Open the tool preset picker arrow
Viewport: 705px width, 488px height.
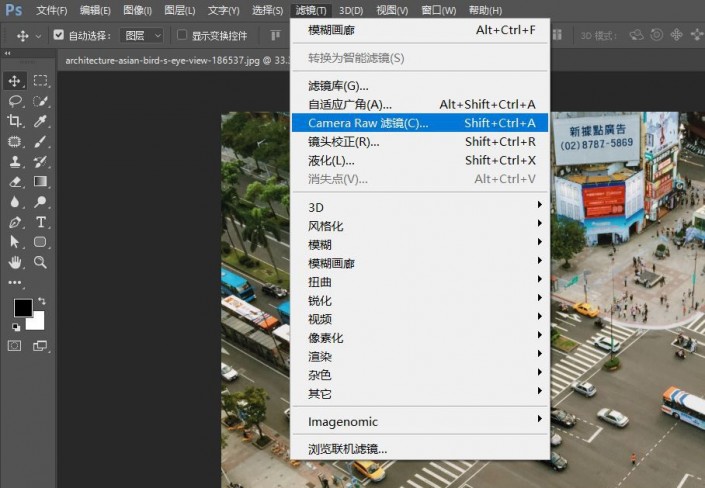coord(38,36)
